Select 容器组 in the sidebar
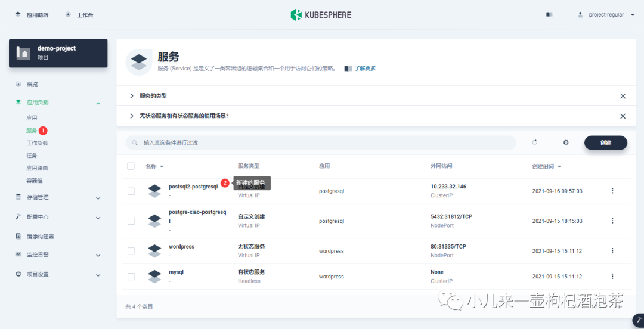The image size is (644, 329). point(35,181)
